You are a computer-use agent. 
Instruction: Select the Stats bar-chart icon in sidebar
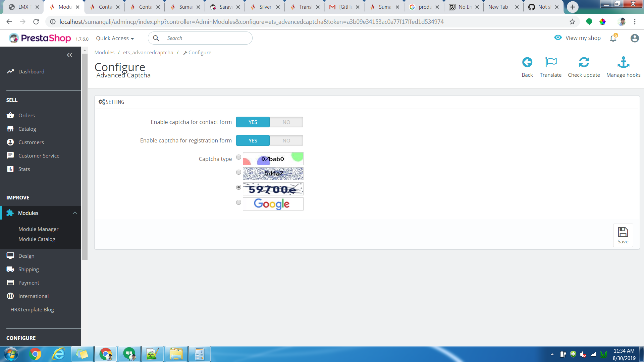pyautogui.click(x=10, y=169)
